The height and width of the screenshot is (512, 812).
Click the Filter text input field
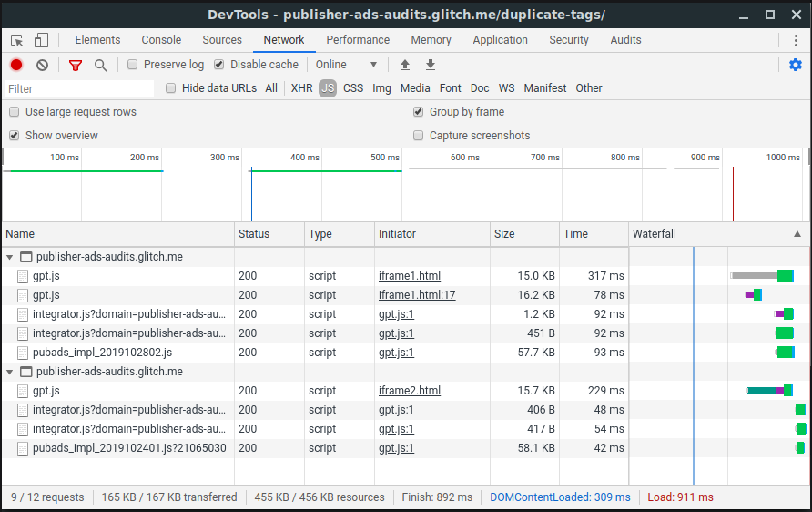(x=80, y=88)
